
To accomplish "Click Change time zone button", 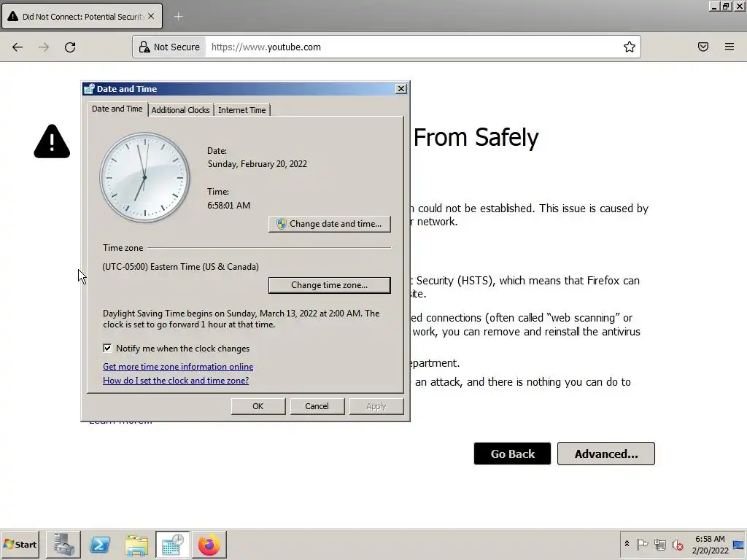I will 330,285.
